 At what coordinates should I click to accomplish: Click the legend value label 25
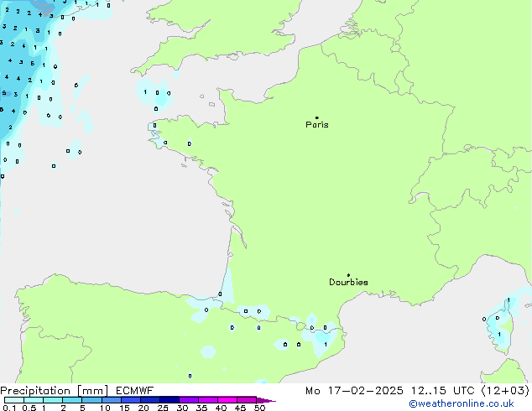[x=163, y=408]
